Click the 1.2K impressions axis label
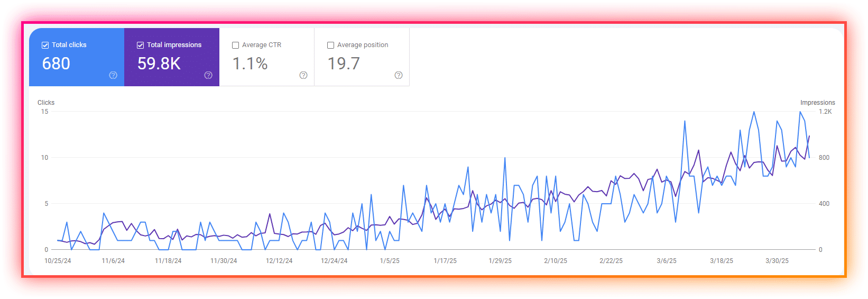 tap(825, 112)
